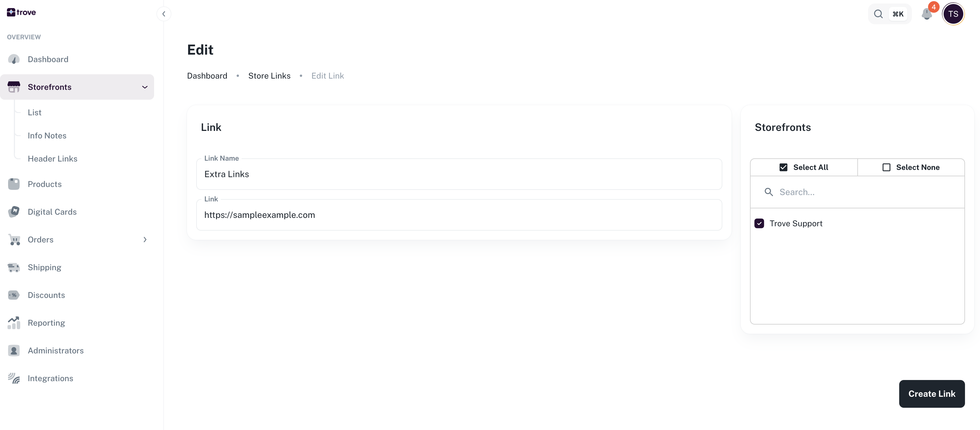Click the Reporting chart icon

coord(14,323)
